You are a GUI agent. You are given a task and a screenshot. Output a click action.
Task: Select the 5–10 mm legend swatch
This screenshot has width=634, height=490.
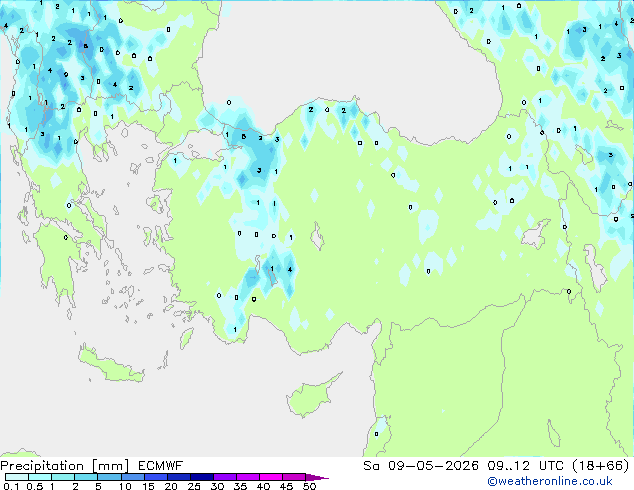pyautogui.click(x=109, y=477)
